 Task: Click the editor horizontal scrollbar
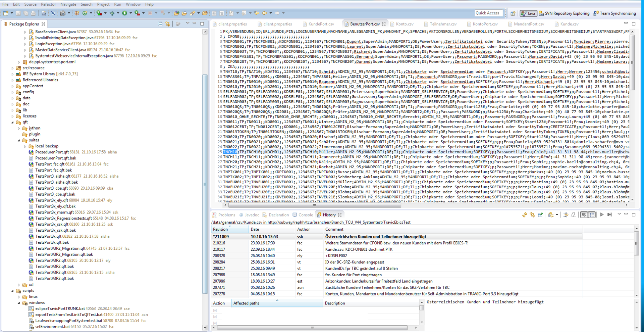(x=315, y=205)
